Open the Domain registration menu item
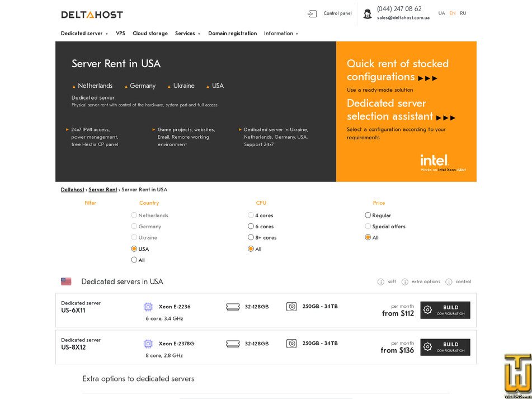The height and width of the screenshot is (399, 532). (232, 33)
